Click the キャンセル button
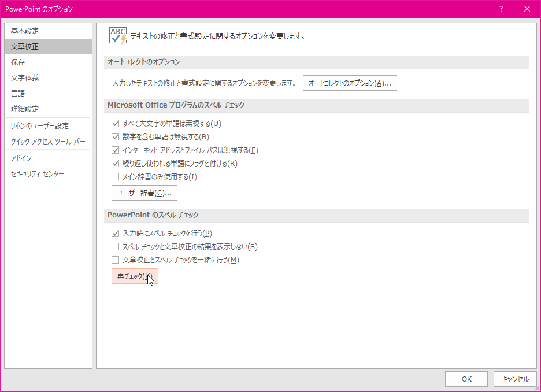Viewport: 541px width, 392px height. (x=515, y=379)
